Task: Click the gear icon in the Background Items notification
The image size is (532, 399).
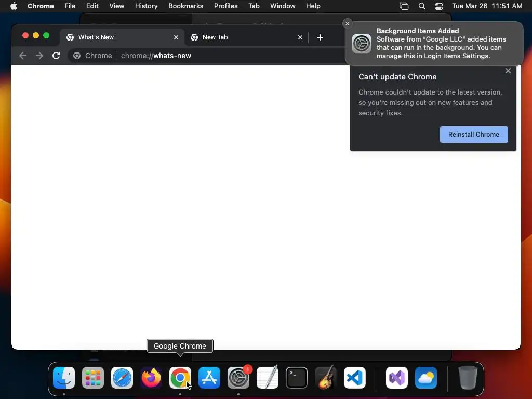Action: click(362, 44)
